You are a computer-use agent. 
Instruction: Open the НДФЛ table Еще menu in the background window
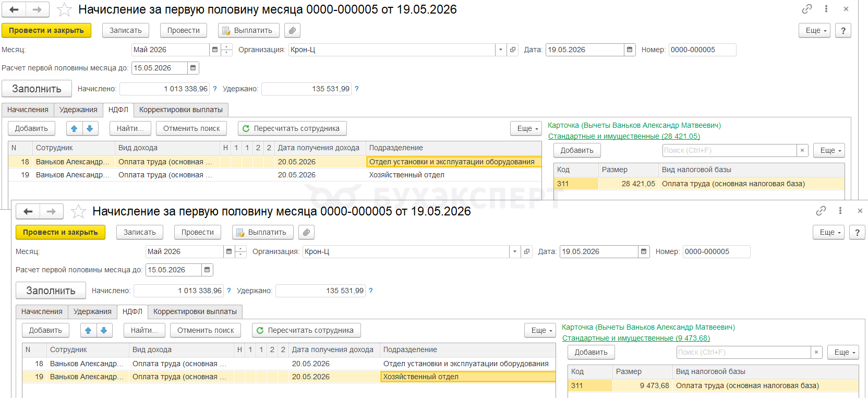(x=526, y=128)
